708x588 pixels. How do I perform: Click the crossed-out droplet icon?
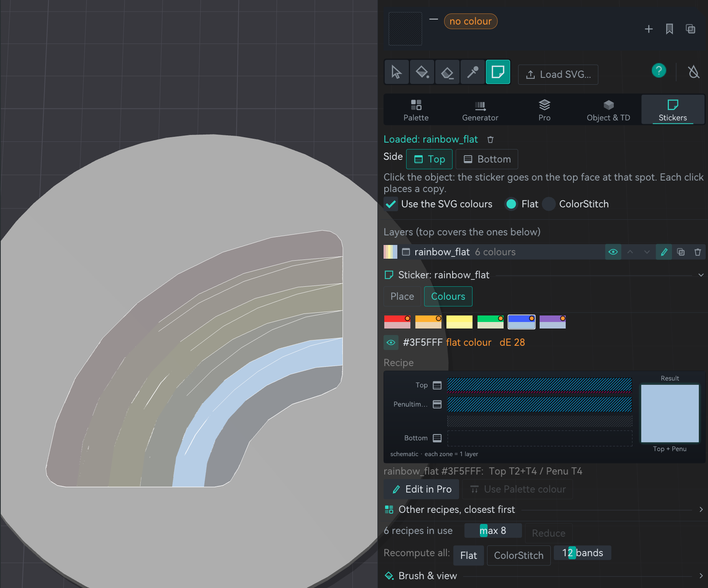(693, 72)
